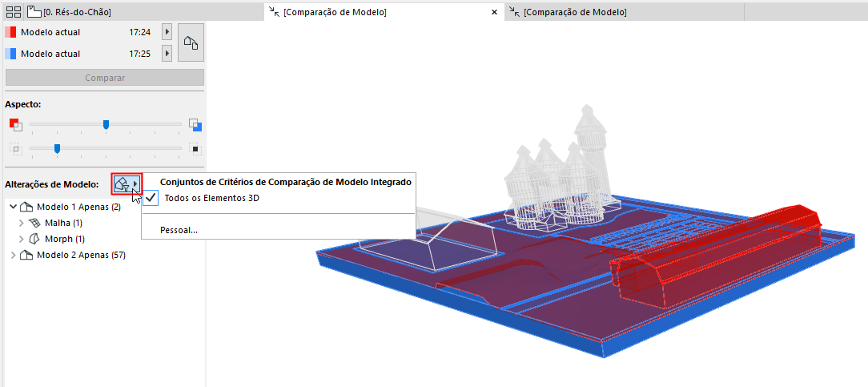
Task: Click the compare icon on the active tab
Action: pyautogui.click(x=274, y=12)
